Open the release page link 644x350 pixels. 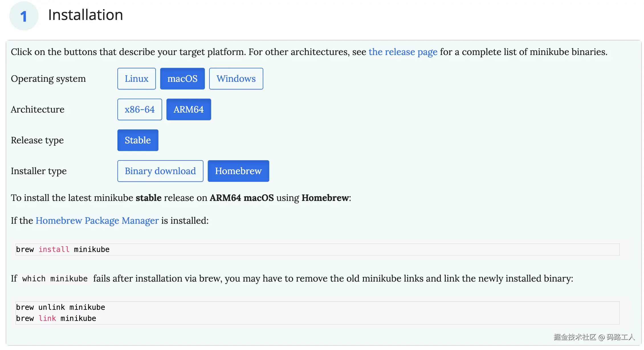click(403, 52)
